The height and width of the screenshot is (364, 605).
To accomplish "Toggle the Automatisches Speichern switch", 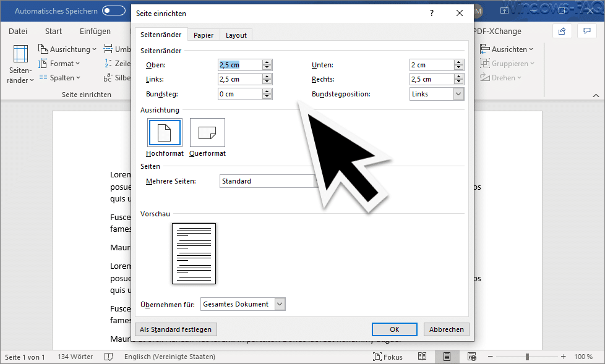I will click(113, 11).
